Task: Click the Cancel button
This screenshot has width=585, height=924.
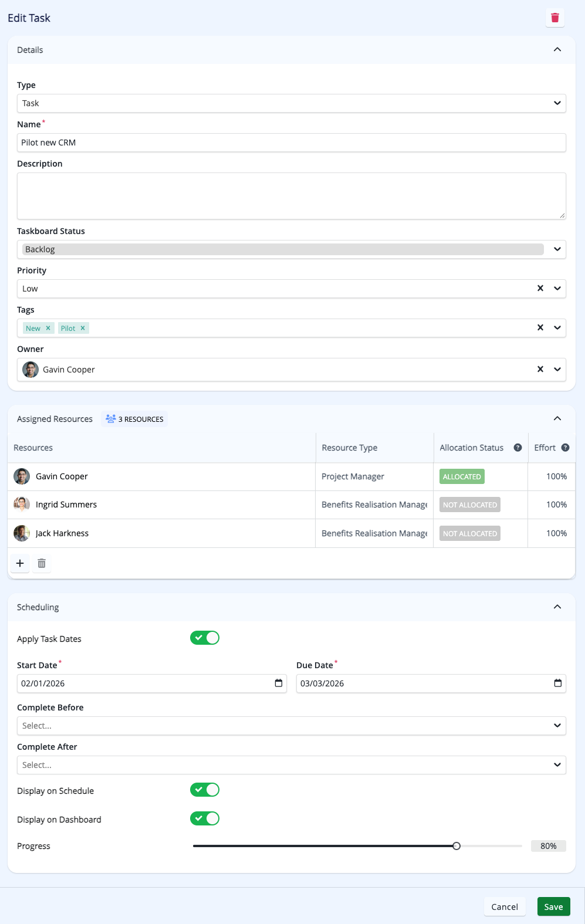Action: [x=505, y=906]
